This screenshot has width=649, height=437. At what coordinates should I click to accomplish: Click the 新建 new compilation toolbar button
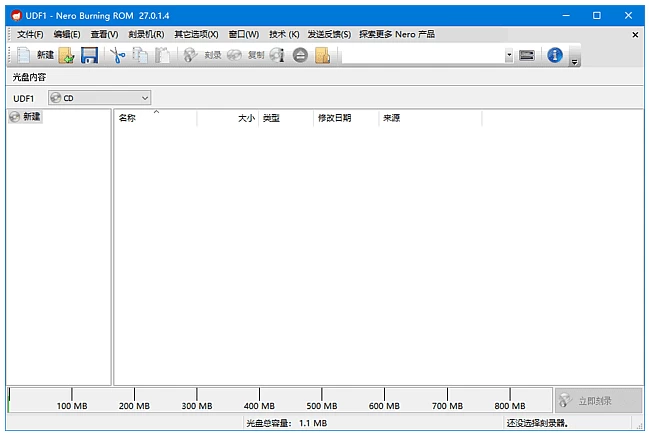pos(35,56)
